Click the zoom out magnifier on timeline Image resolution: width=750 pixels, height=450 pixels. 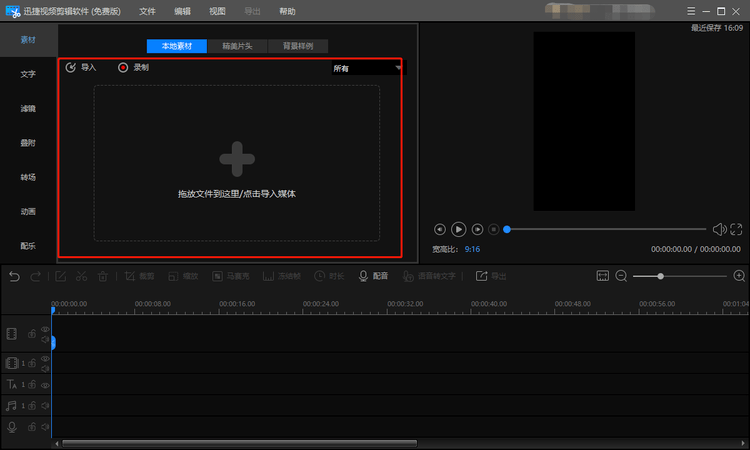click(621, 276)
